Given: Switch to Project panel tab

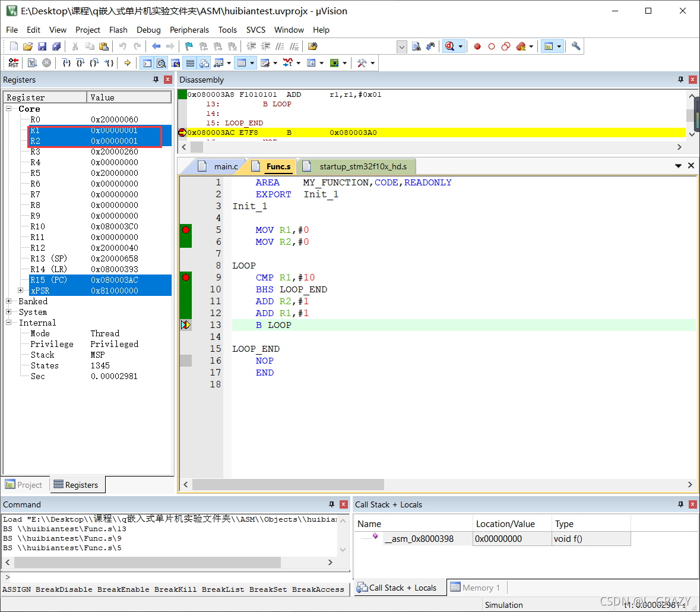Looking at the screenshot, I should coord(24,485).
